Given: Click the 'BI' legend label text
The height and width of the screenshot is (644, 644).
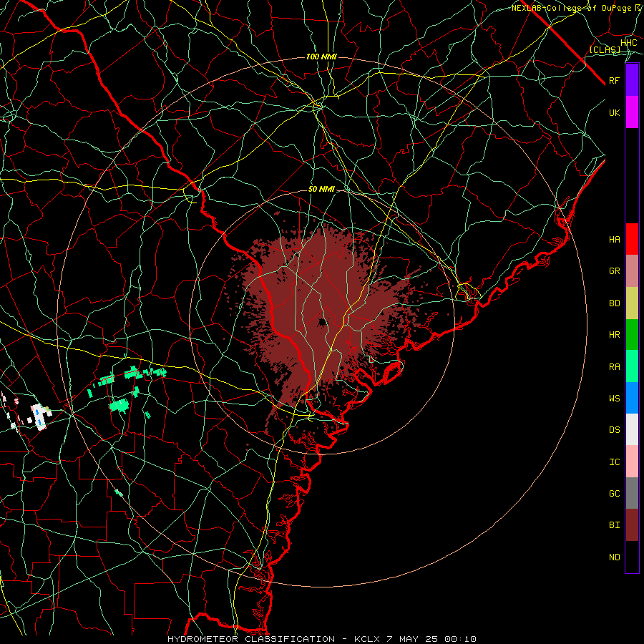Looking at the screenshot, I should (615, 525).
